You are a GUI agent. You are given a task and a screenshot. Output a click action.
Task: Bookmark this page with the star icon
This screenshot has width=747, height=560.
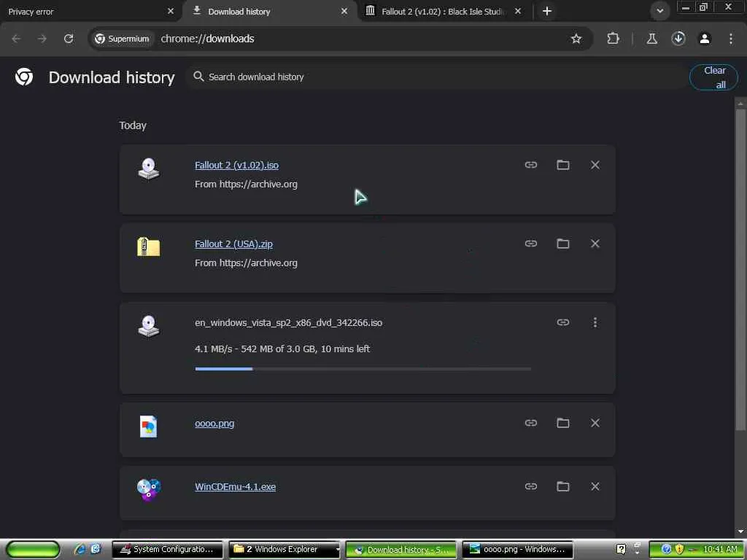pyautogui.click(x=576, y=39)
